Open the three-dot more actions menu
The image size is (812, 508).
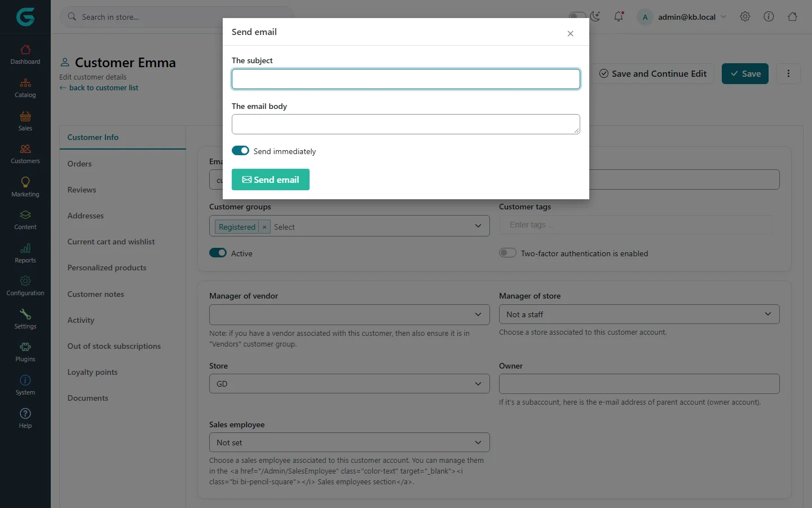[x=788, y=73]
